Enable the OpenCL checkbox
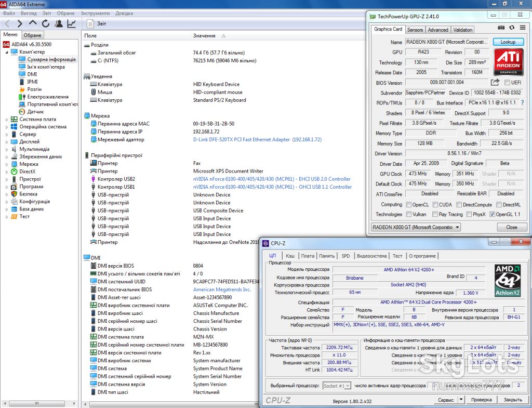The width and height of the screenshot is (532, 408). (408, 205)
